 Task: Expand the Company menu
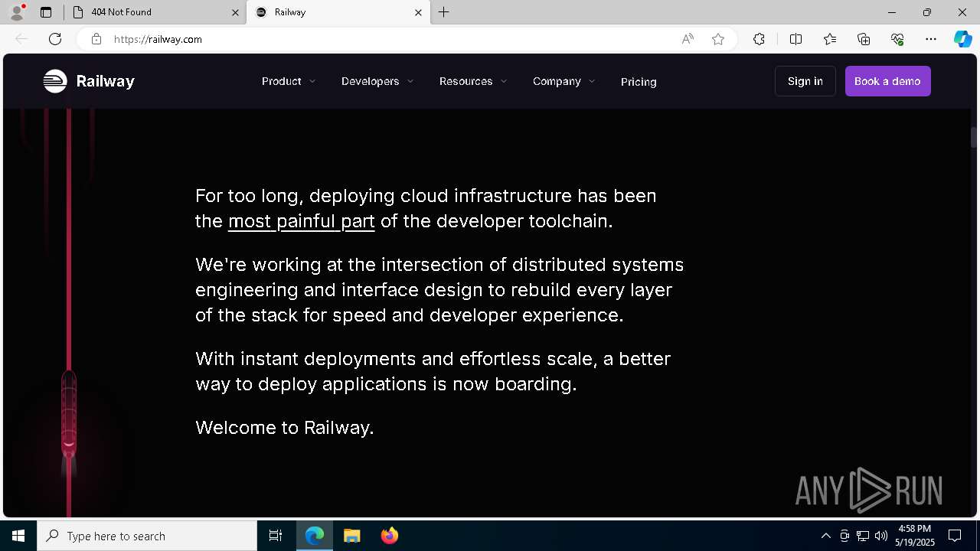[x=564, y=81]
